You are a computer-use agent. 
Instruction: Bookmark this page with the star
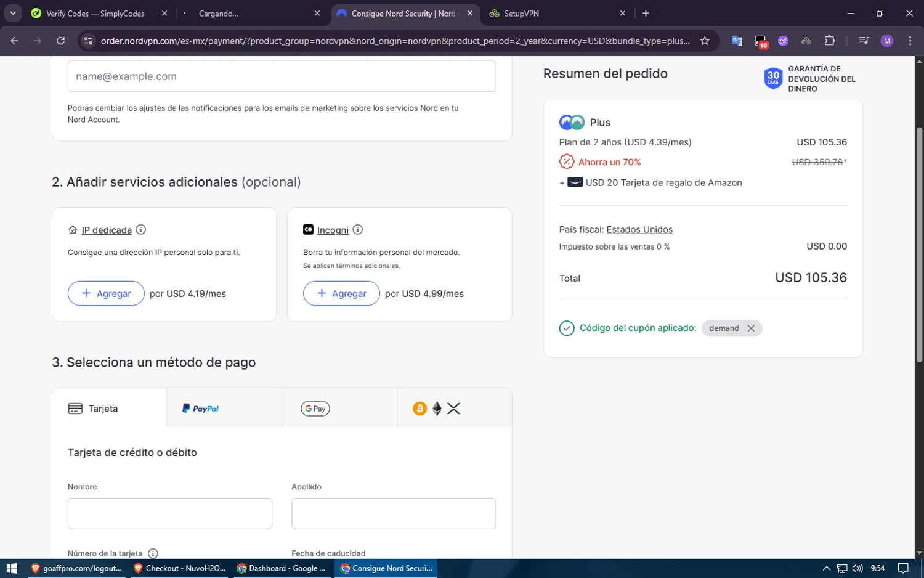tap(705, 41)
